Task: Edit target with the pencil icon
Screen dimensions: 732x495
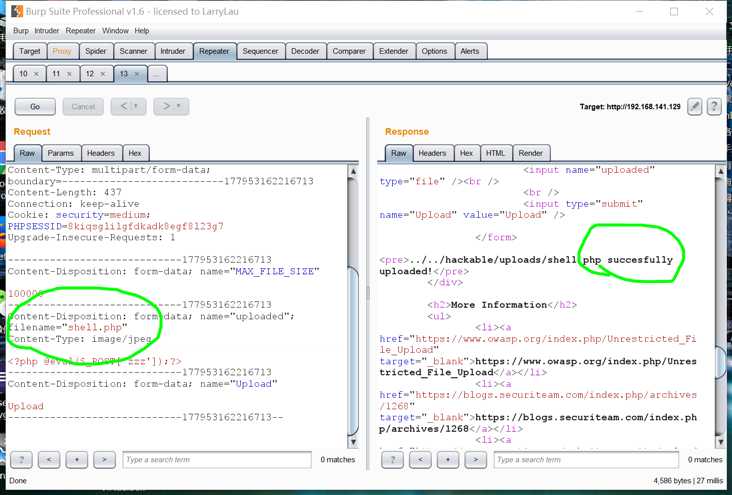Action: (694, 106)
